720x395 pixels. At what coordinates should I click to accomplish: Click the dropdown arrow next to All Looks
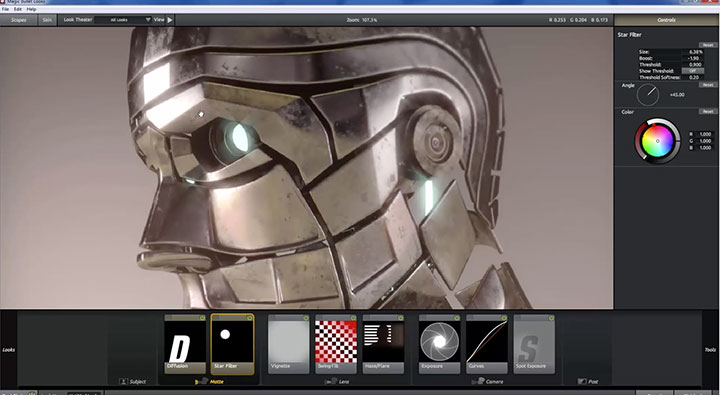coord(148,20)
